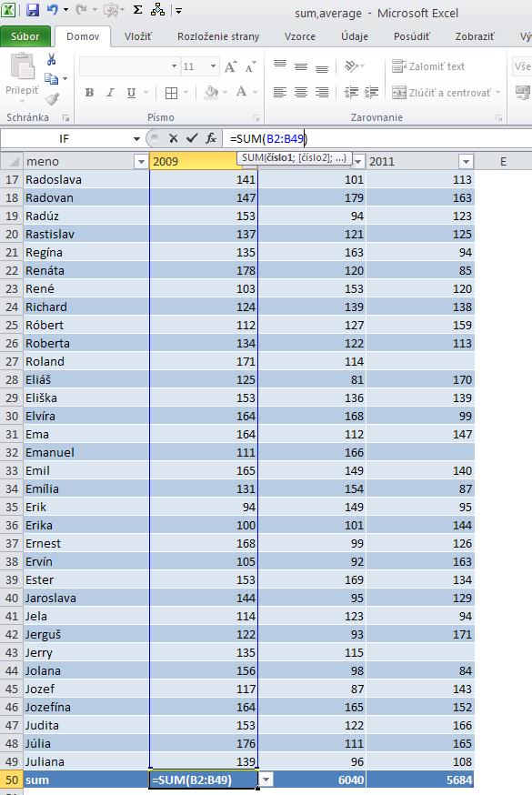Decrease font size with the small A
Viewport: 532px width, 795px height.
(x=251, y=66)
